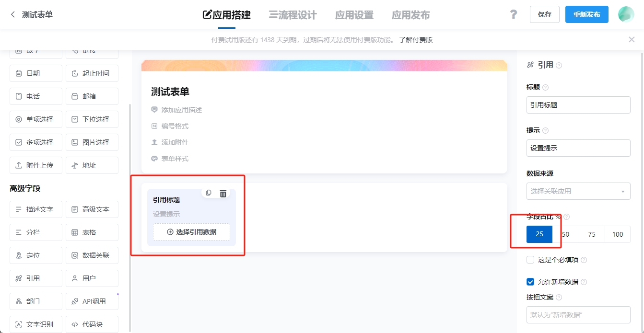644x333 pixels.
Task: Open the 选择关联应用 dropdown
Action: 578,191
